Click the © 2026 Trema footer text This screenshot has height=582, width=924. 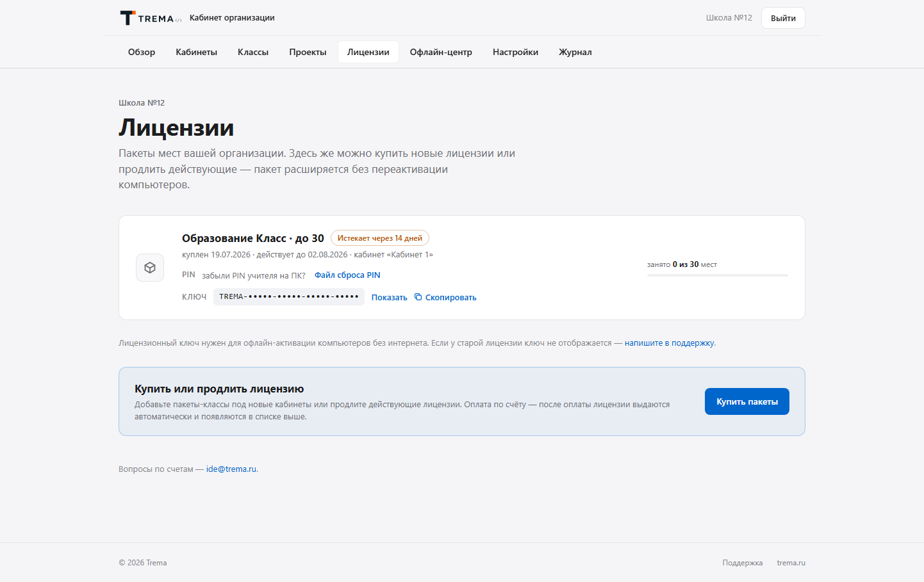point(143,563)
